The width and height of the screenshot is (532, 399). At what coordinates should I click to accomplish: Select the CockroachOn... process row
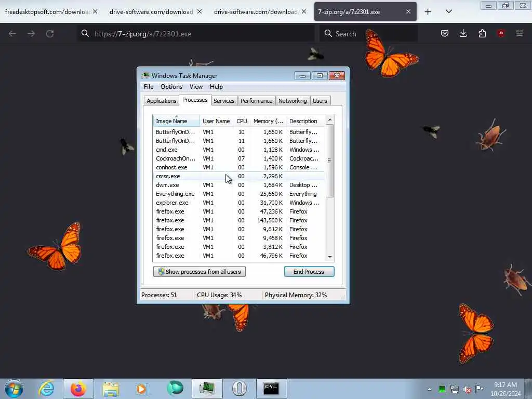pyautogui.click(x=238, y=158)
